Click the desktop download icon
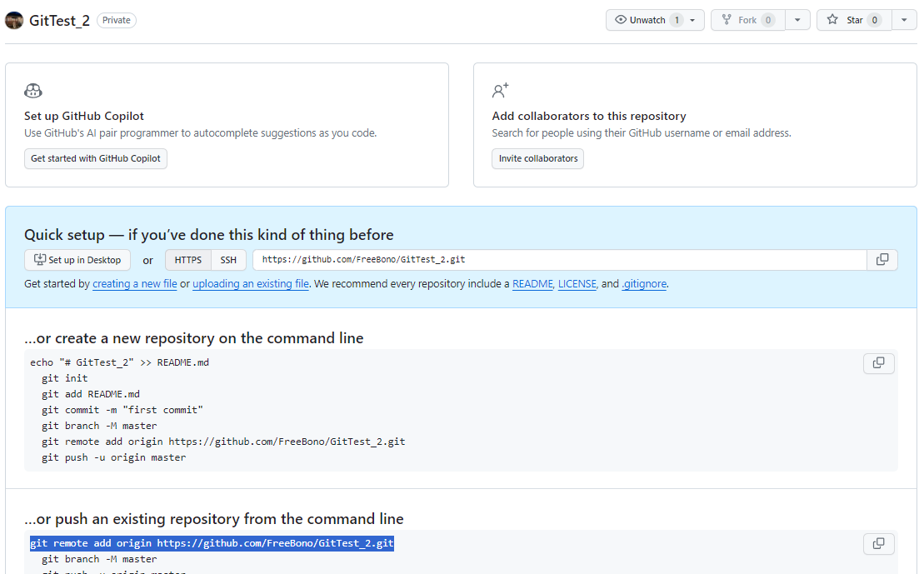The height and width of the screenshot is (574, 924). point(39,259)
